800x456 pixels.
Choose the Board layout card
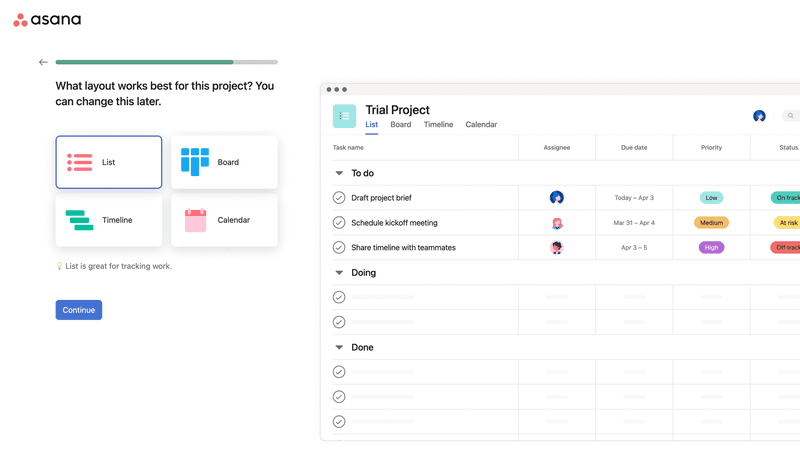tap(224, 162)
